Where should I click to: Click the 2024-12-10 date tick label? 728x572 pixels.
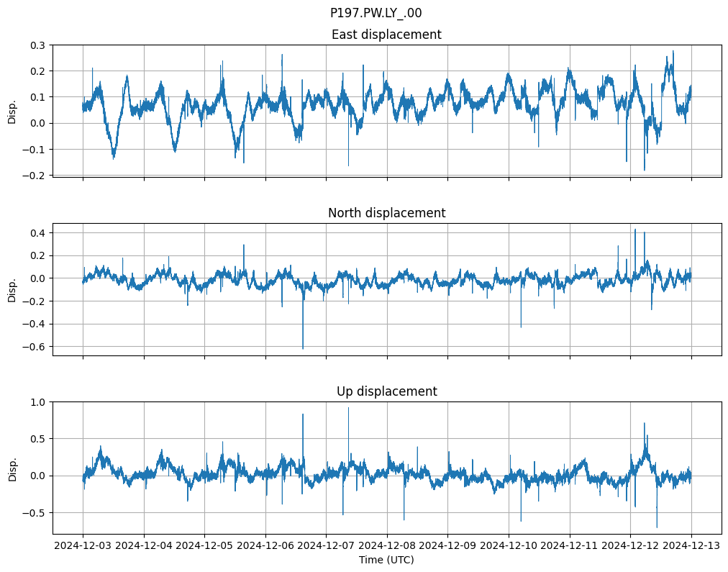point(509,546)
